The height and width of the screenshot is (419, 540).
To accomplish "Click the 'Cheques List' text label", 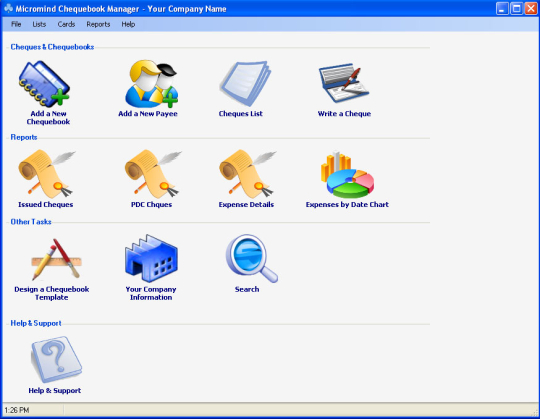I will [x=240, y=114].
